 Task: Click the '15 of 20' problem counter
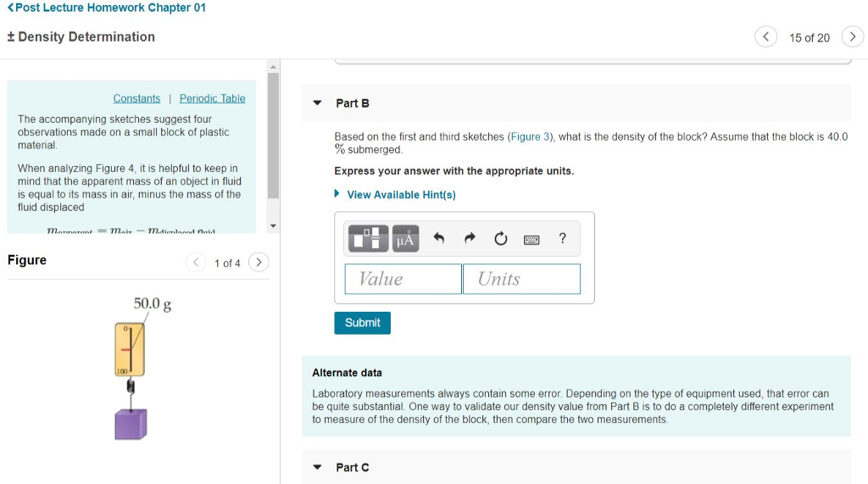click(x=810, y=37)
